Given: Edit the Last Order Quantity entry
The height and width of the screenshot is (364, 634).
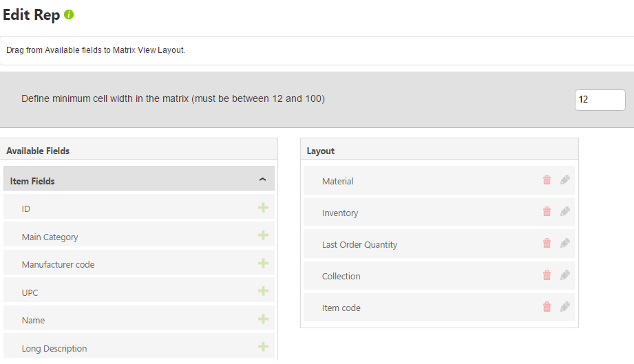Looking at the screenshot, I should tap(565, 243).
